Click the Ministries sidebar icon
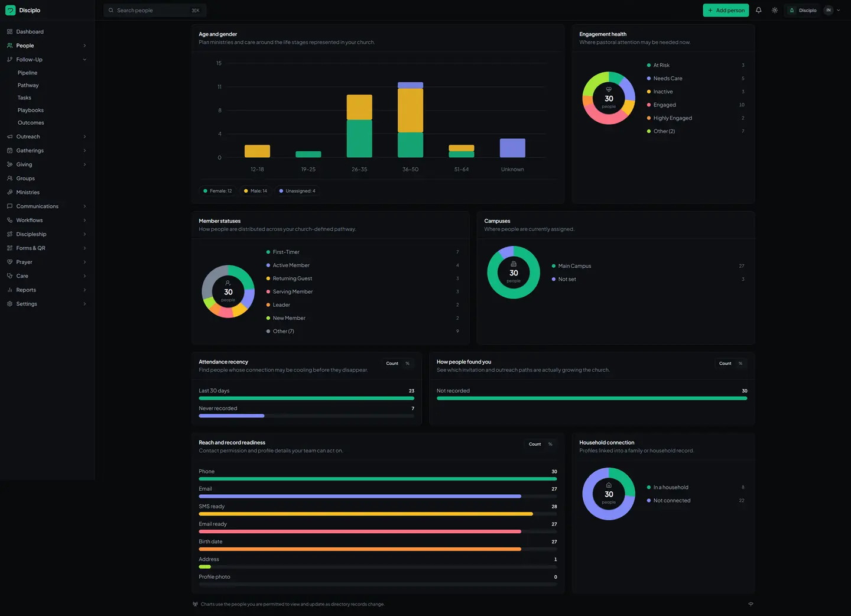Viewport: 851px width, 616px height. (9, 192)
